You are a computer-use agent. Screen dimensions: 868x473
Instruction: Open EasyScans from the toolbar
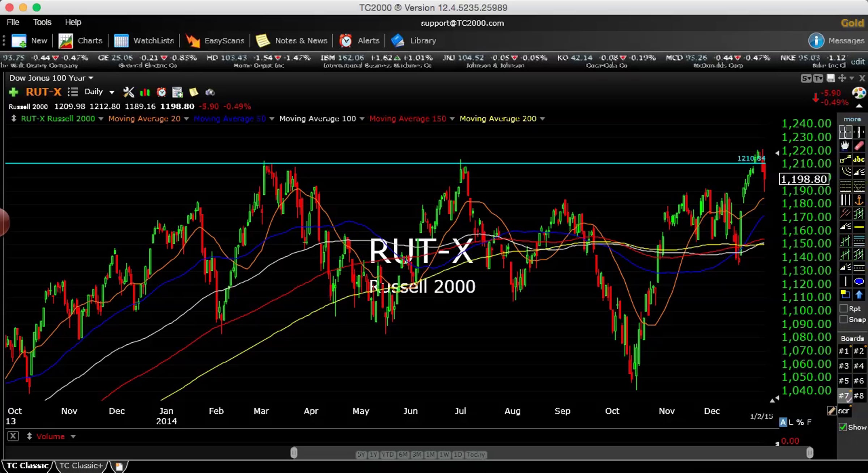(215, 40)
